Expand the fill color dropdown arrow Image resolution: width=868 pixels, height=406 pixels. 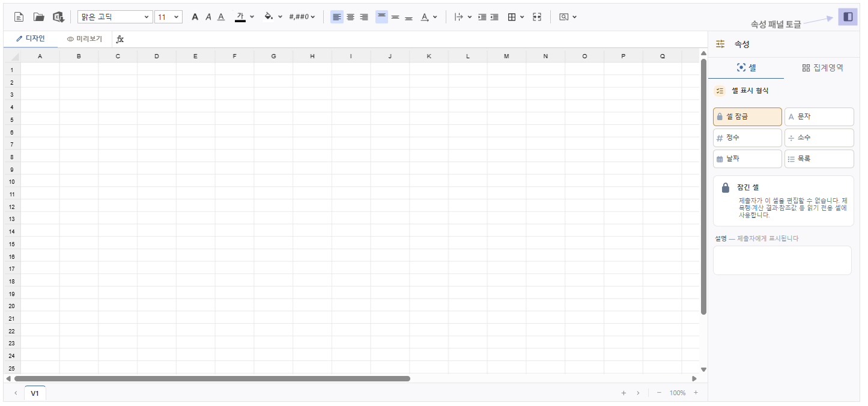(x=280, y=17)
